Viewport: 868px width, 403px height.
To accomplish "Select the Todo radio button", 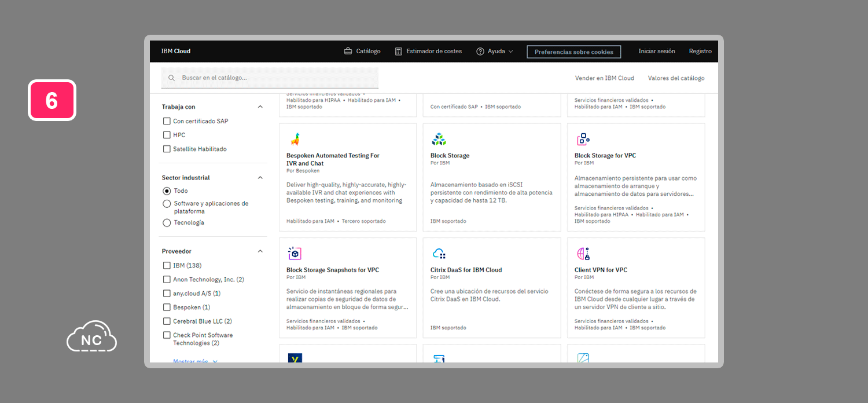I will click(x=167, y=190).
